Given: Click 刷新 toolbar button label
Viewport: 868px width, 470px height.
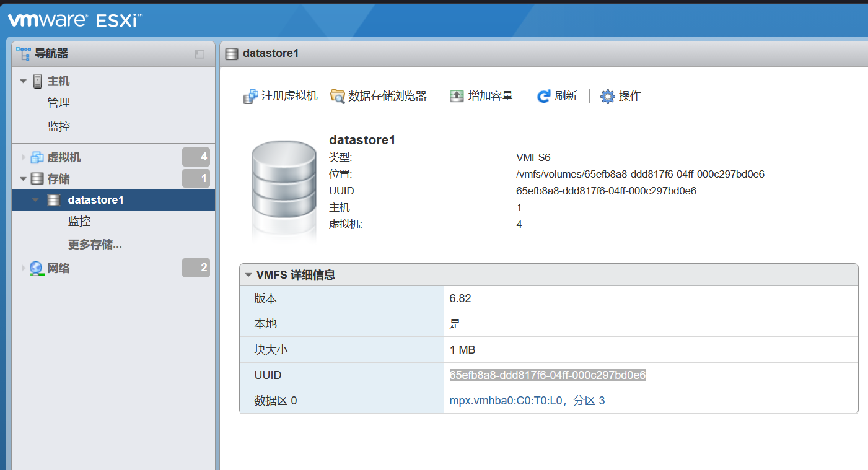Looking at the screenshot, I should point(566,96).
